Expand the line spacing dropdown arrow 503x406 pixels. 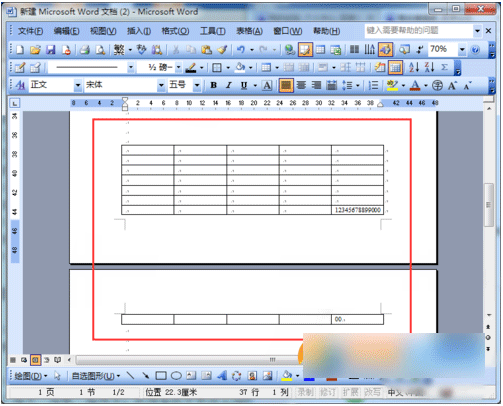[x=358, y=86]
